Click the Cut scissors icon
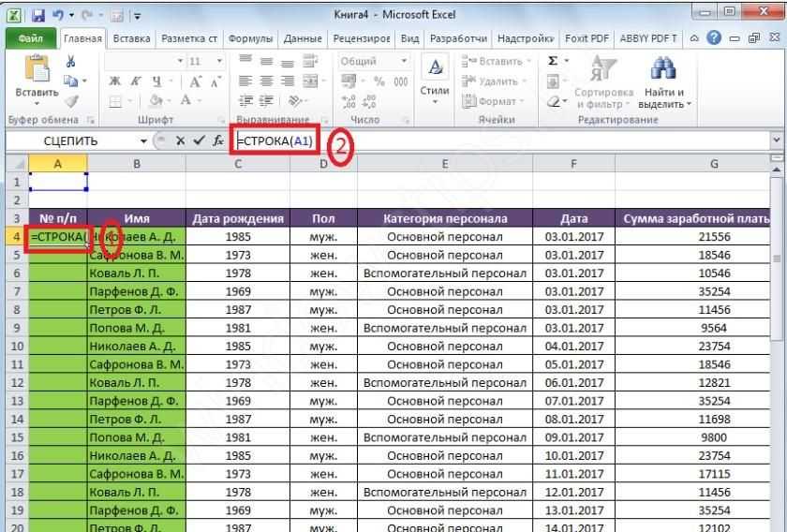The height and width of the screenshot is (532, 787). (x=70, y=62)
